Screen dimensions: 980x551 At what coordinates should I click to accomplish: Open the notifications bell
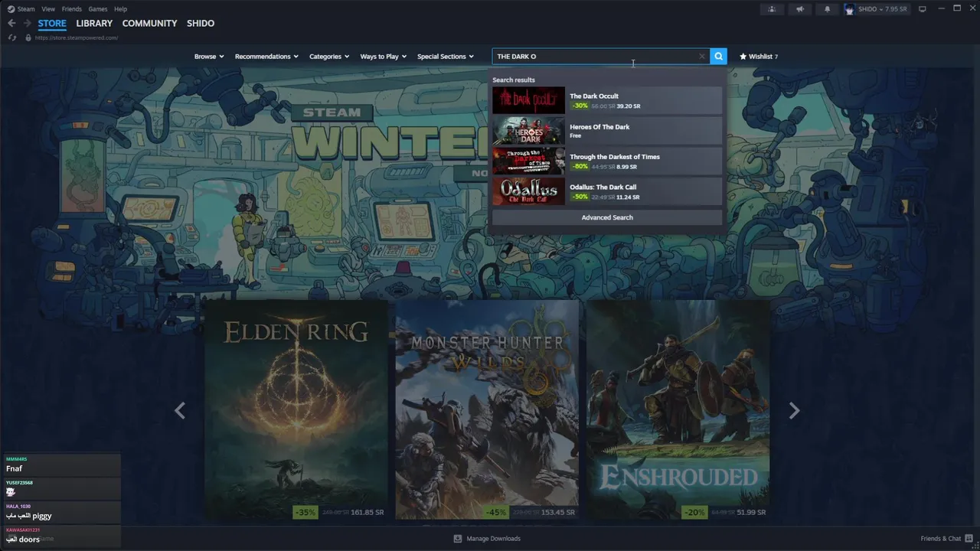click(827, 9)
